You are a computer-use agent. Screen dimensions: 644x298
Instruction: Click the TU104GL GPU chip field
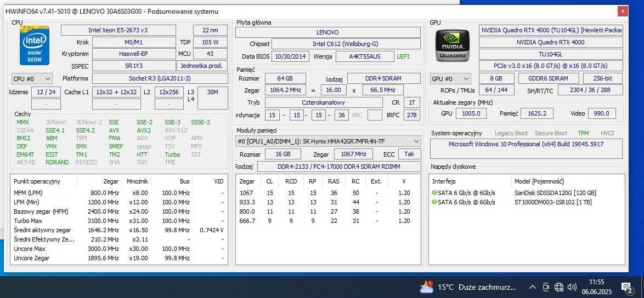[550, 54]
